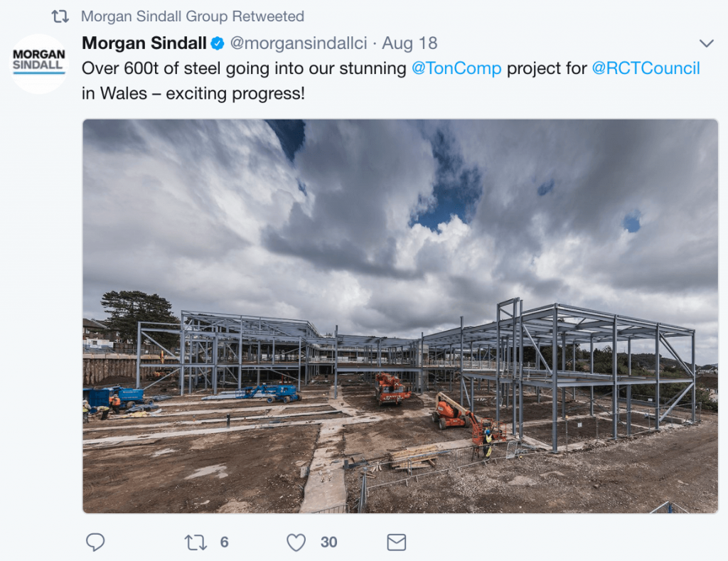Click the retweet count 6

click(x=224, y=542)
